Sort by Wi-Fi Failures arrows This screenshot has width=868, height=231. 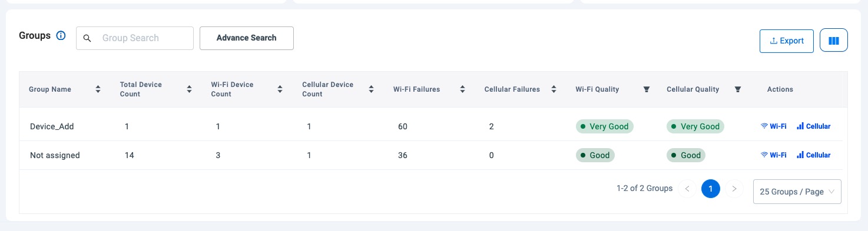click(462, 89)
